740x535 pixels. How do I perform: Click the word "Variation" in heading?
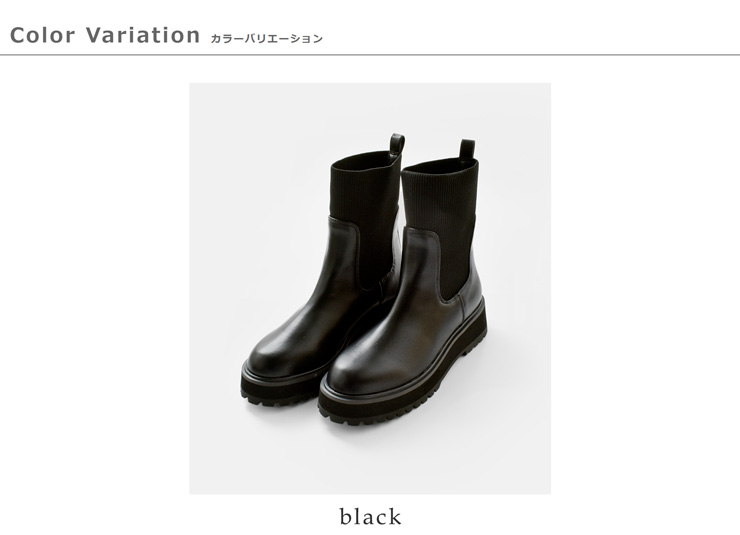[143, 35]
